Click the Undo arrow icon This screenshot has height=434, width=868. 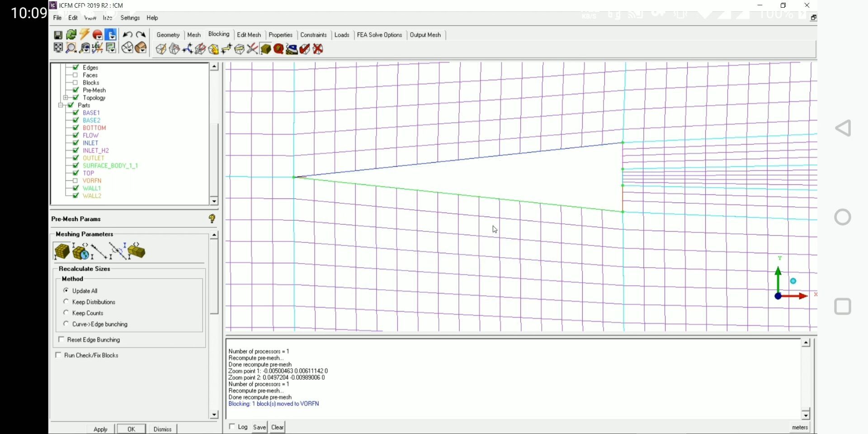127,35
